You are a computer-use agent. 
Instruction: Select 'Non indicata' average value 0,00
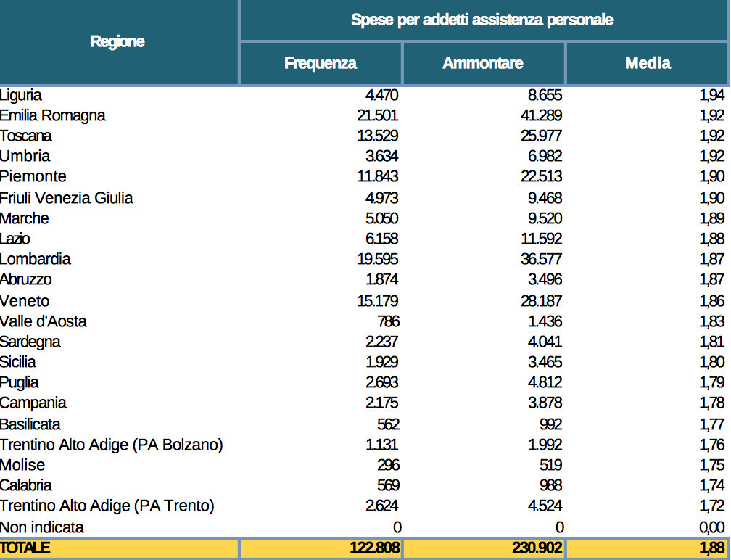[x=712, y=528]
